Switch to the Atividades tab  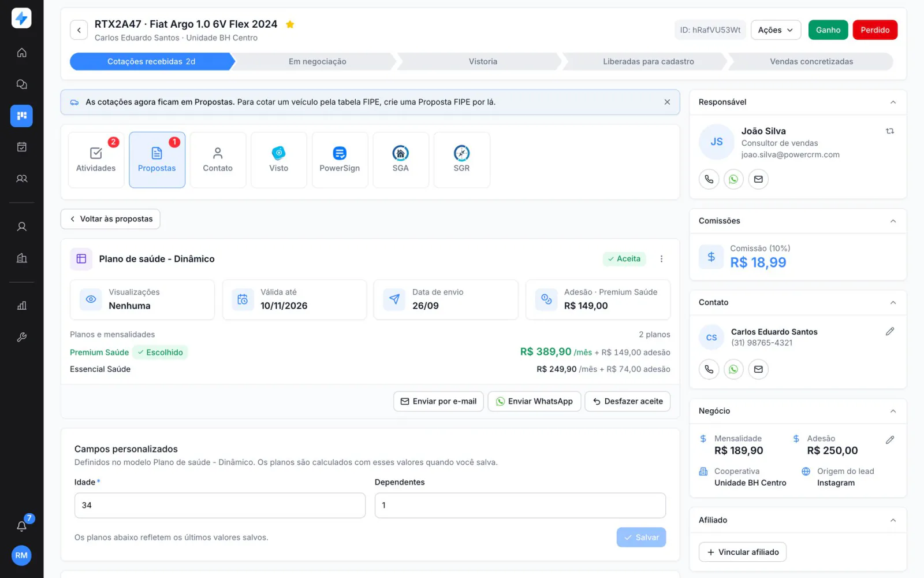(x=96, y=160)
